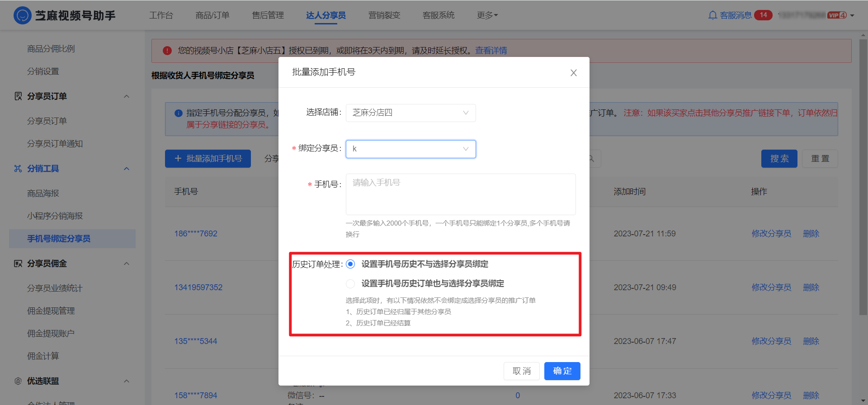Open the 更多 top menu dropdown
Screen dimensions: 868x405
pyautogui.click(x=487, y=15)
